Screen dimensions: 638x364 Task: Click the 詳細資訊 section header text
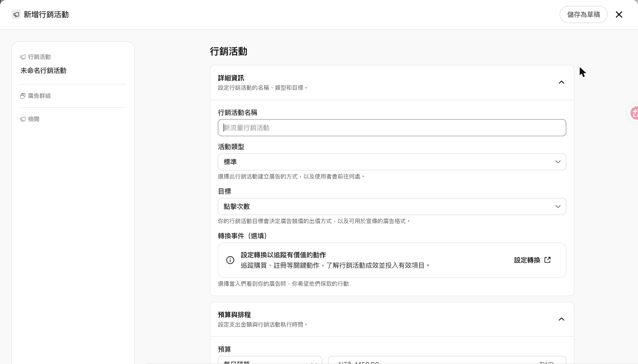(231, 78)
